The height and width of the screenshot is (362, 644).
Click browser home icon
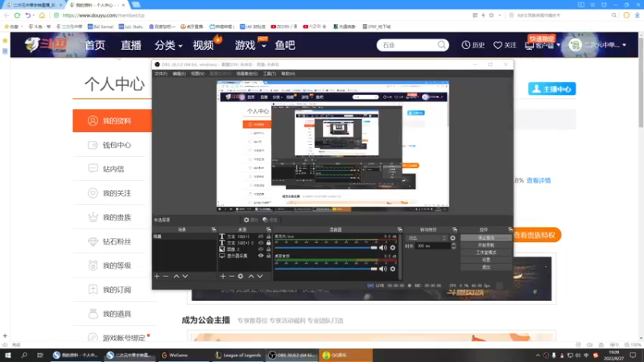pos(42,15)
